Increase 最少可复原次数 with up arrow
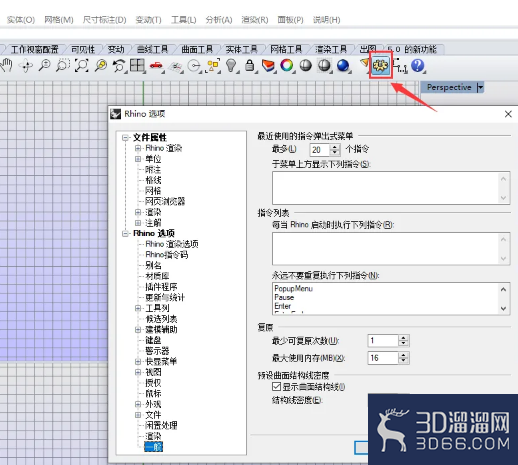 (404, 338)
